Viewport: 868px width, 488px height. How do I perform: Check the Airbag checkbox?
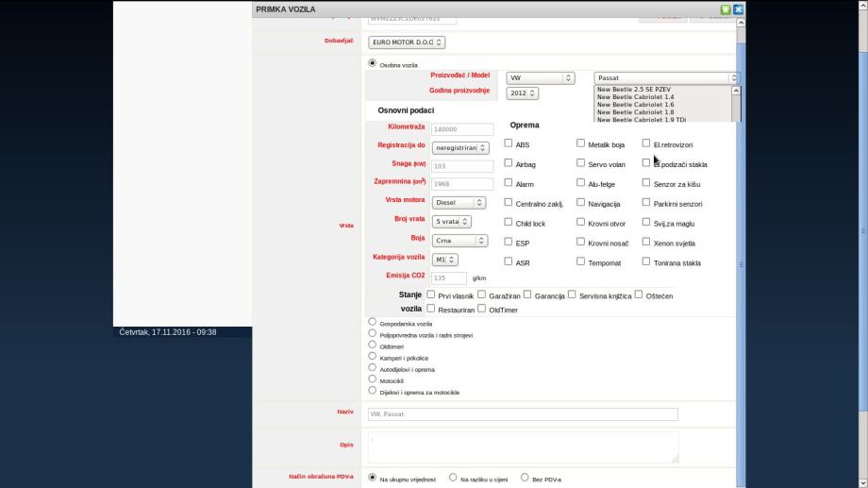(509, 163)
